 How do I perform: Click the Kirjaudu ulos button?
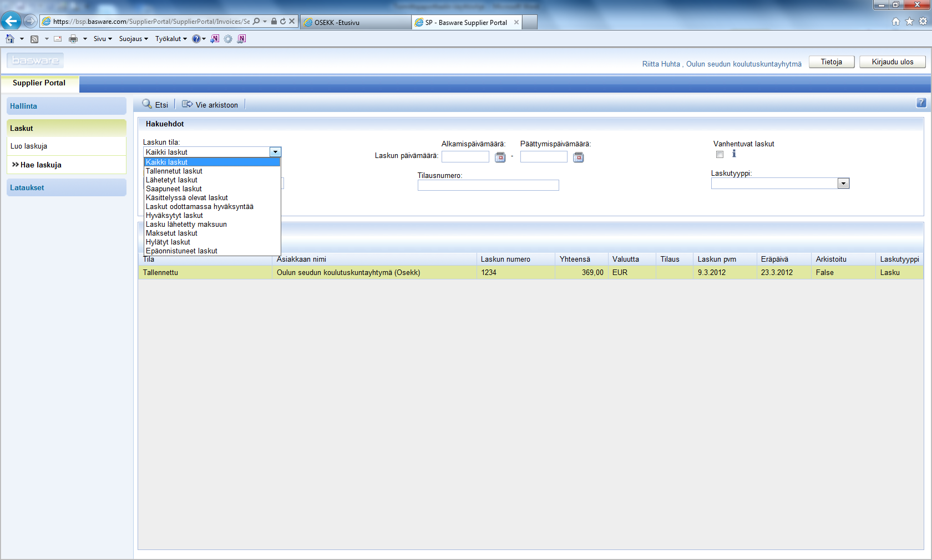coord(892,62)
